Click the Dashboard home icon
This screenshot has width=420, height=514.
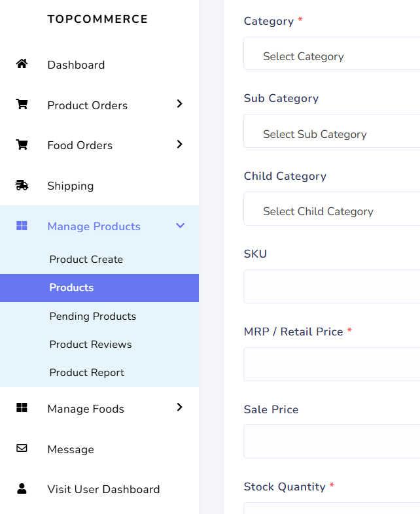(22, 64)
